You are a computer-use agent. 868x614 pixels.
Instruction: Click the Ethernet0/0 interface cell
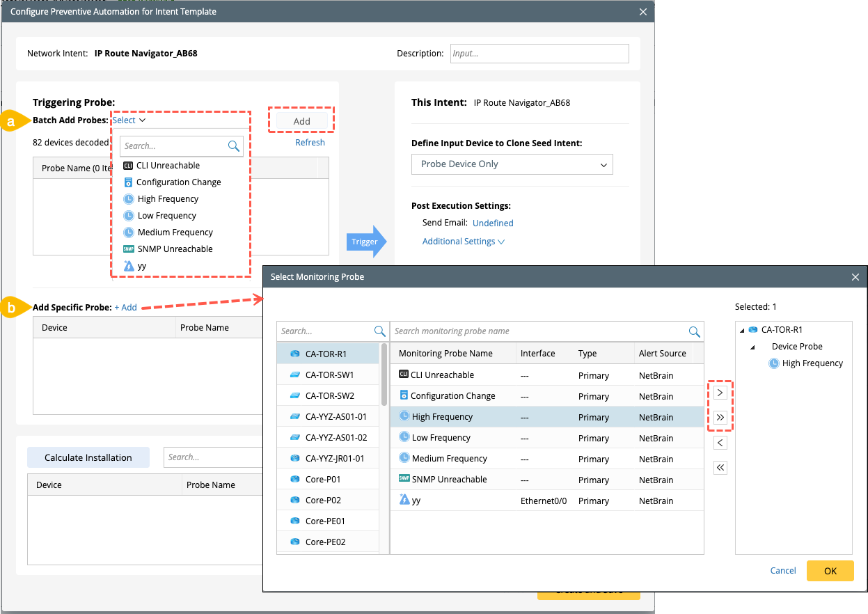544,501
